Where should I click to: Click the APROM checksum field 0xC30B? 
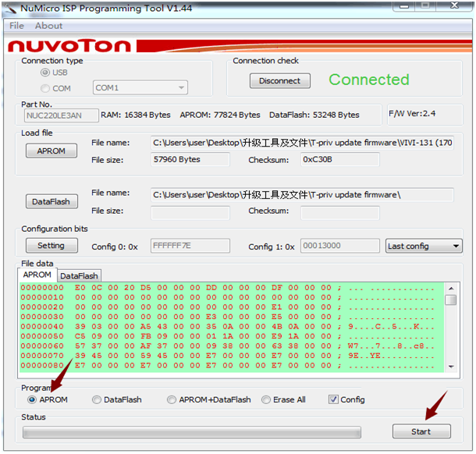tap(340, 160)
